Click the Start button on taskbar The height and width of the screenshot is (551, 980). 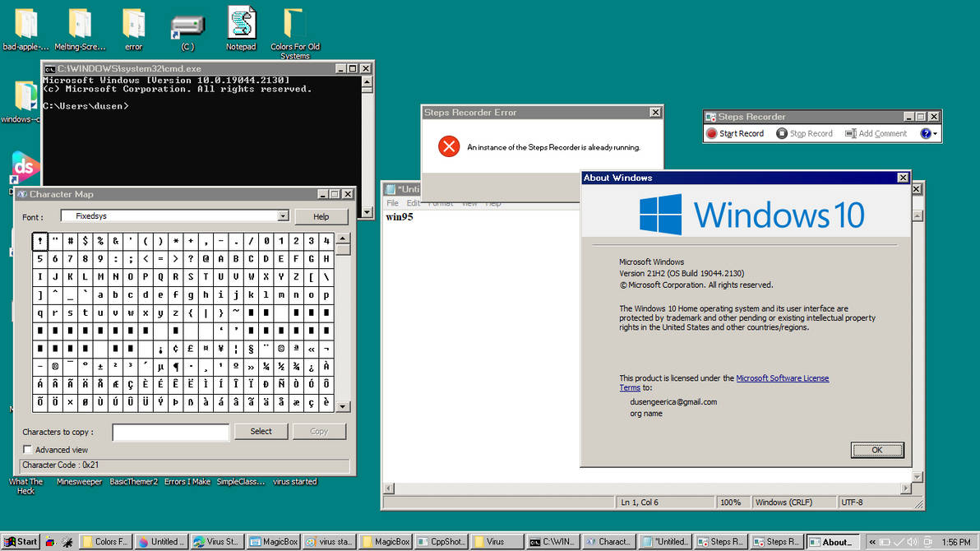[21, 542]
